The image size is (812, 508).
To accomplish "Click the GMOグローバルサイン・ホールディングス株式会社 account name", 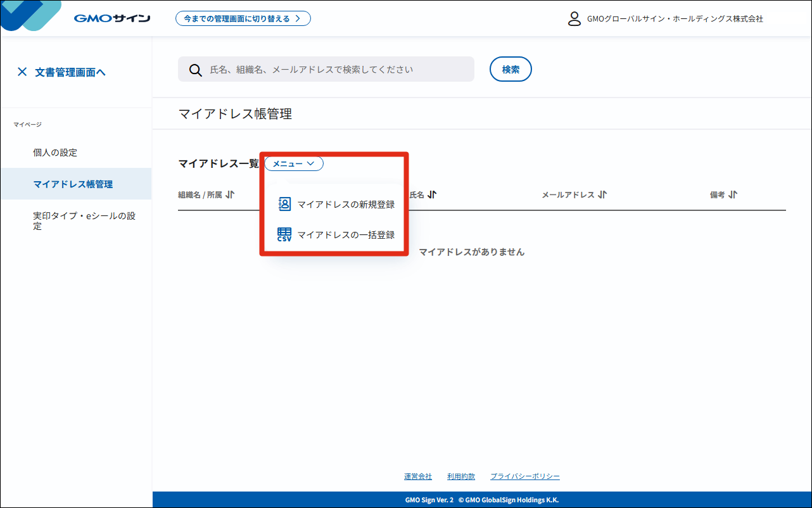I will point(675,19).
